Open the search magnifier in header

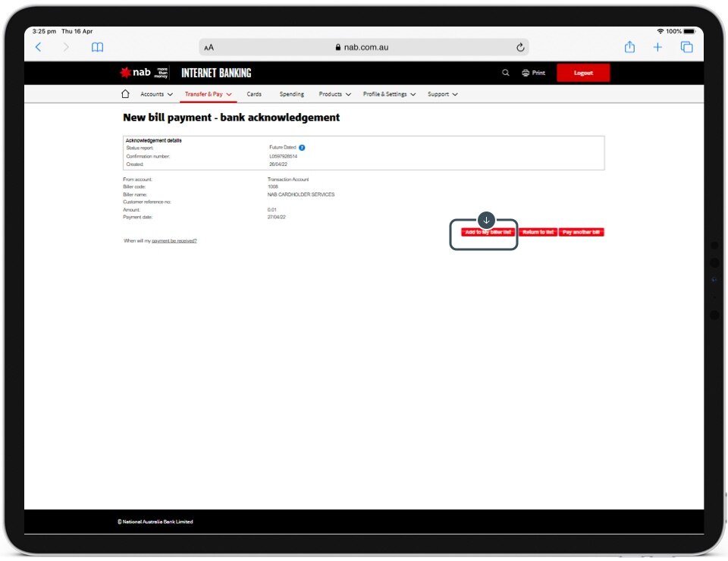coord(506,73)
